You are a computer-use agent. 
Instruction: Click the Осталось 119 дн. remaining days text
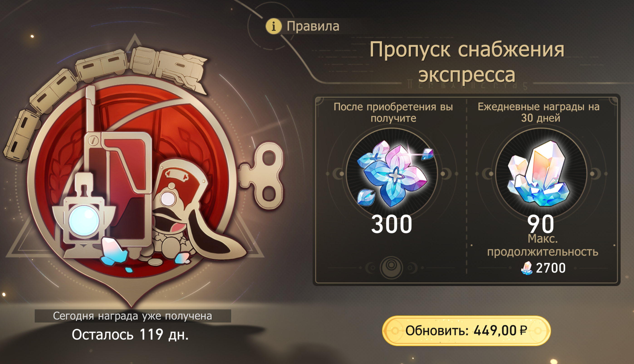(x=130, y=335)
